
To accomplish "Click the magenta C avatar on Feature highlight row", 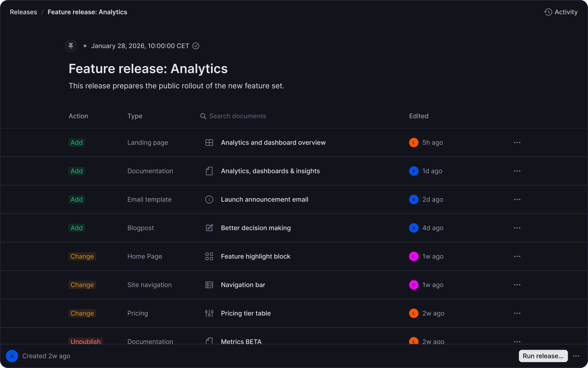I will point(414,256).
